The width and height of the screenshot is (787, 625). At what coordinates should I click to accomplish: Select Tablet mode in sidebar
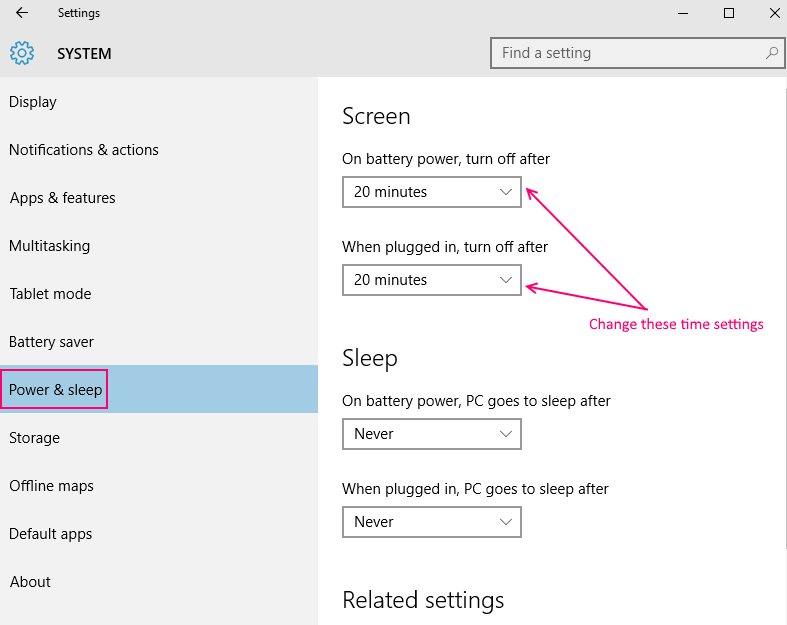[159, 294]
